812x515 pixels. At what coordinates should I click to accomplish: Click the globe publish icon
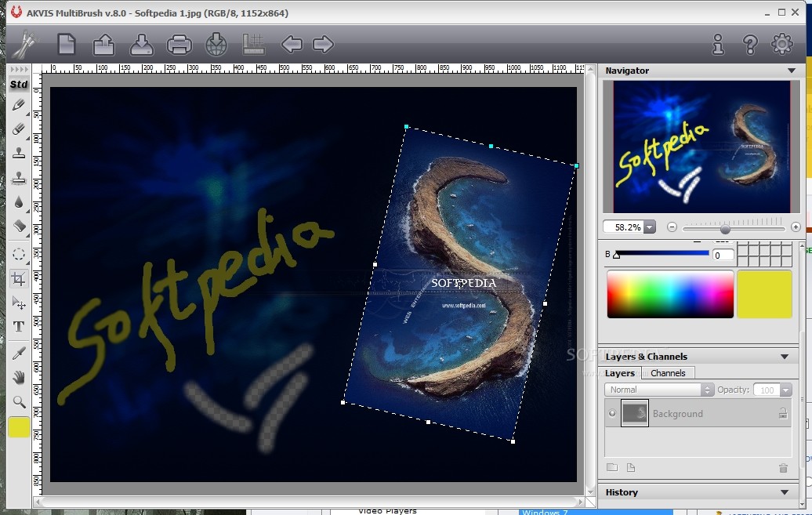click(x=216, y=44)
